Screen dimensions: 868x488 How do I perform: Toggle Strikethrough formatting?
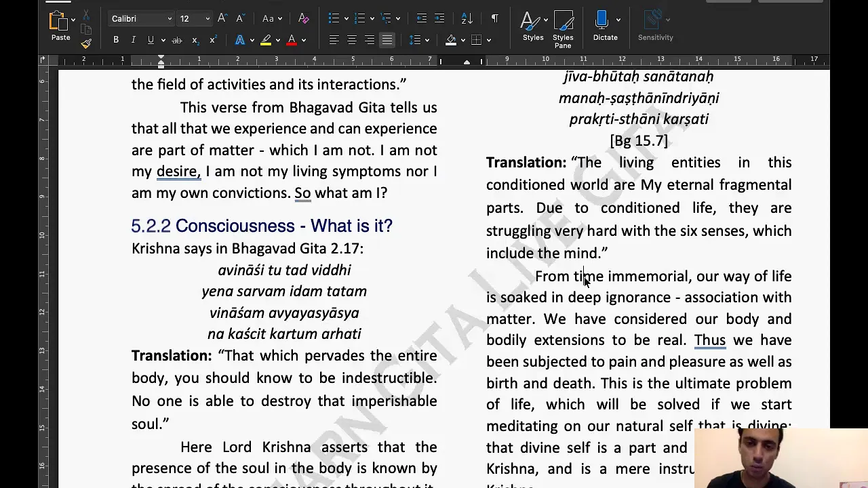point(177,41)
